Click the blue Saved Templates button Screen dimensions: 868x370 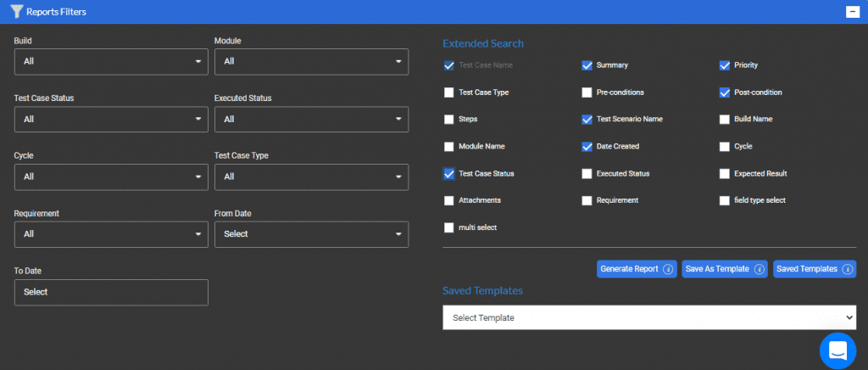[815, 269]
